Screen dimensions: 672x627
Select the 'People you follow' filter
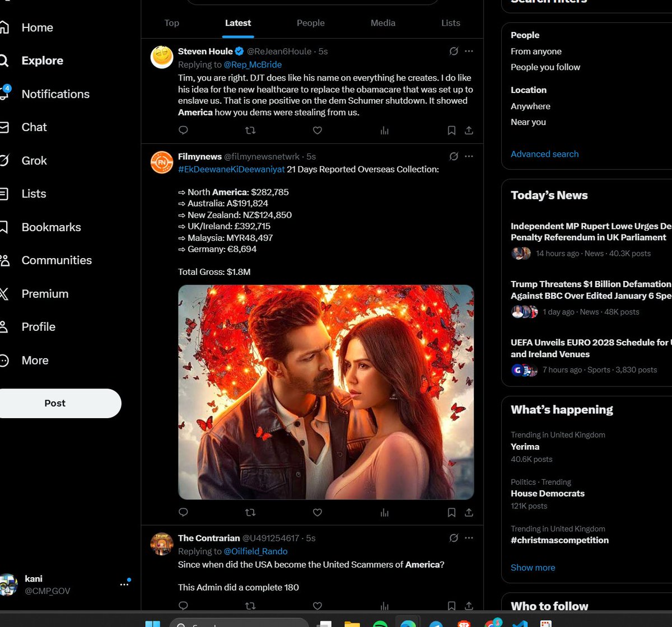(x=545, y=67)
